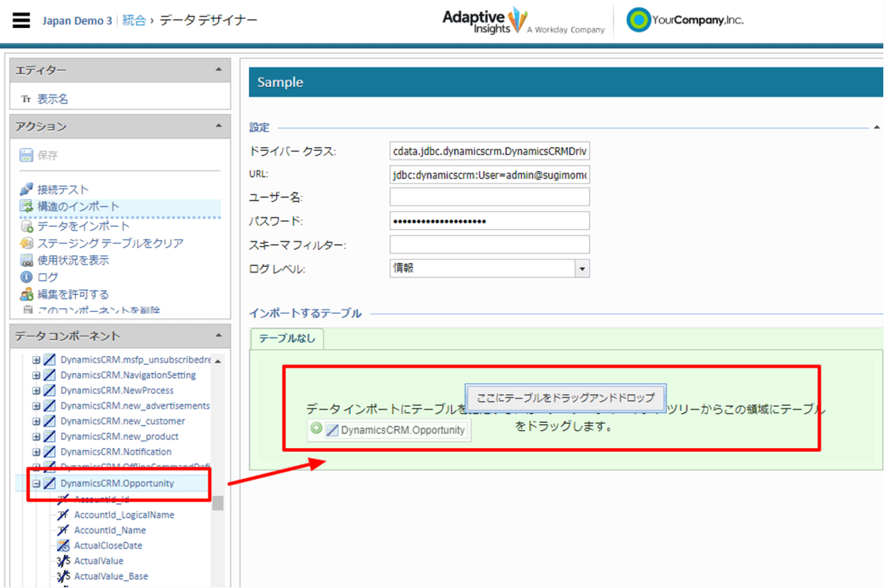This screenshot has height=588, width=884.
Task: Expand DynamicsCRM.new_product node
Action: tap(36, 437)
